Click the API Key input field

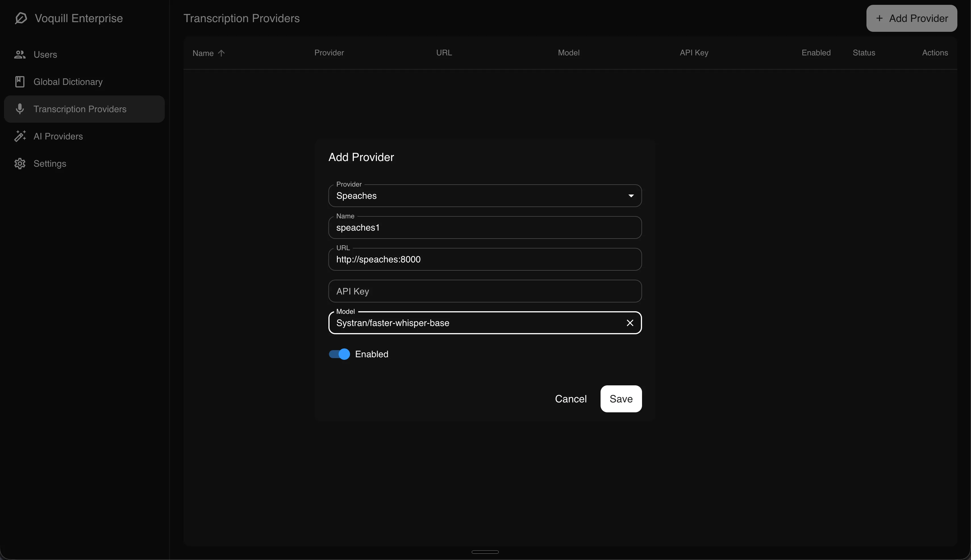click(x=484, y=291)
